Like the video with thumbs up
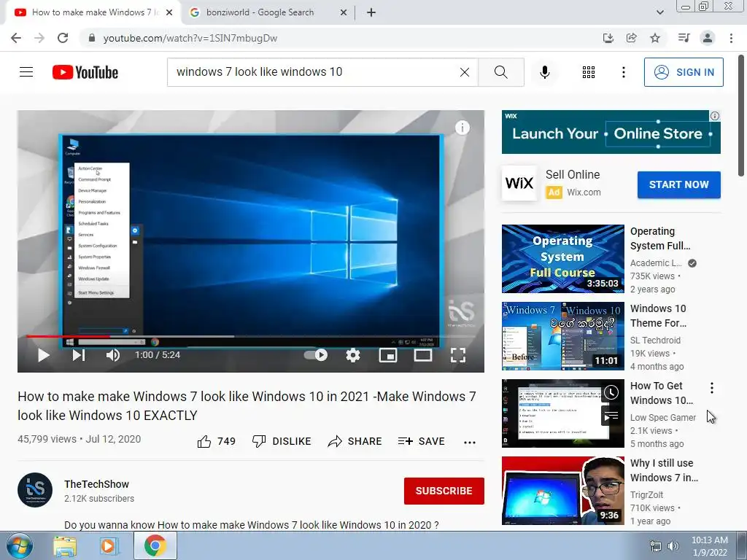Image resolution: width=747 pixels, height=560 pixels. 204,441
